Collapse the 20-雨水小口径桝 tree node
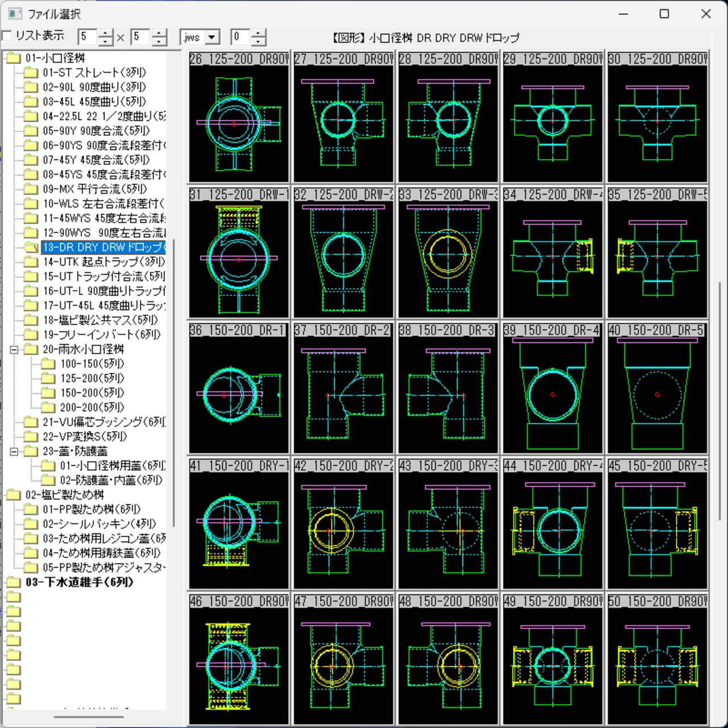Viewport: 728px width, 728px height. tap(14, 349)
